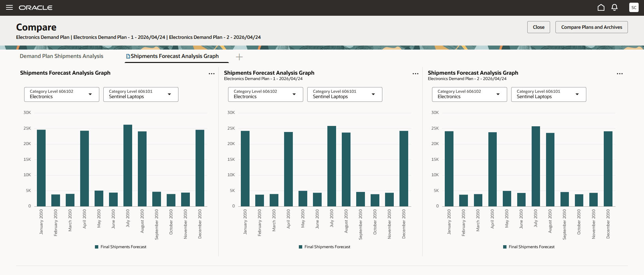Screen dimensions: 644x275
Task: Click legend color swatch in leftmost graph
Action: tap(97, 247)
